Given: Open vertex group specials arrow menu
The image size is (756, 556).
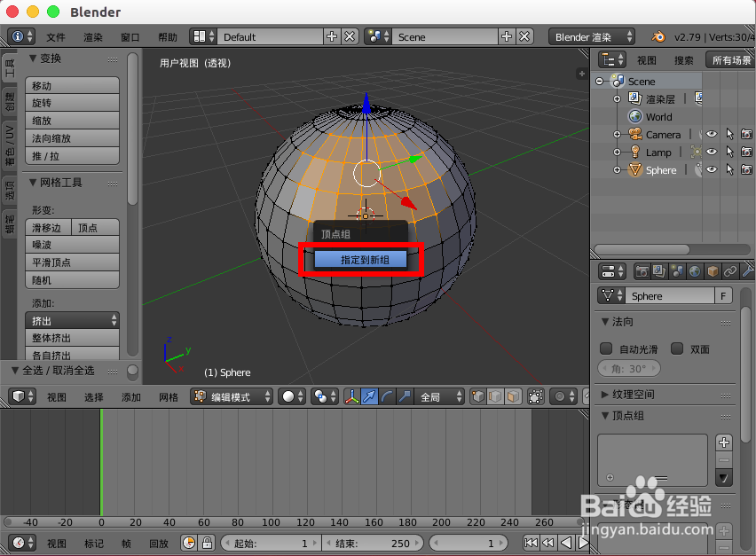Looking at the screenshot, I should (724, 478).
